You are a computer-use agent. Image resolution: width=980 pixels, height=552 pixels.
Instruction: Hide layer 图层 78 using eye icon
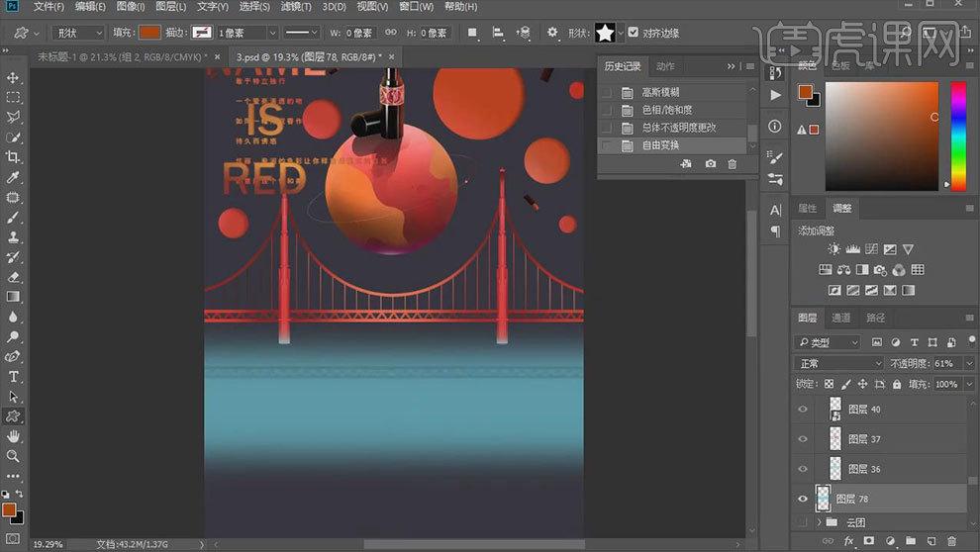tap(803, 499)
